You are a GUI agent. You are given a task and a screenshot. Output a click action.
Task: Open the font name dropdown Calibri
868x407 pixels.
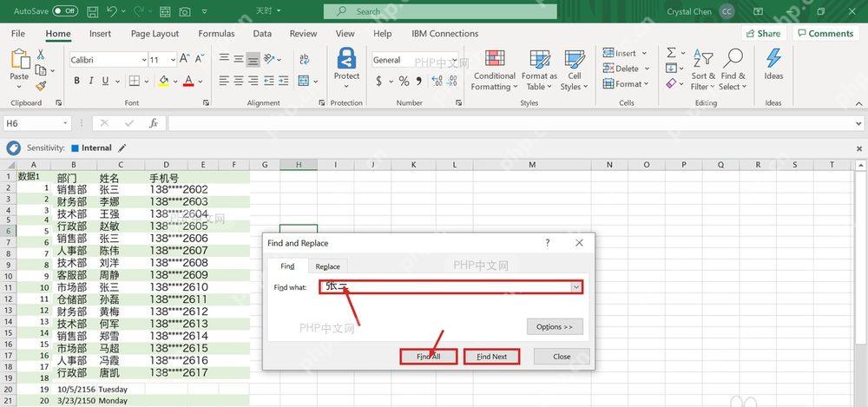(x=144, y=60)
